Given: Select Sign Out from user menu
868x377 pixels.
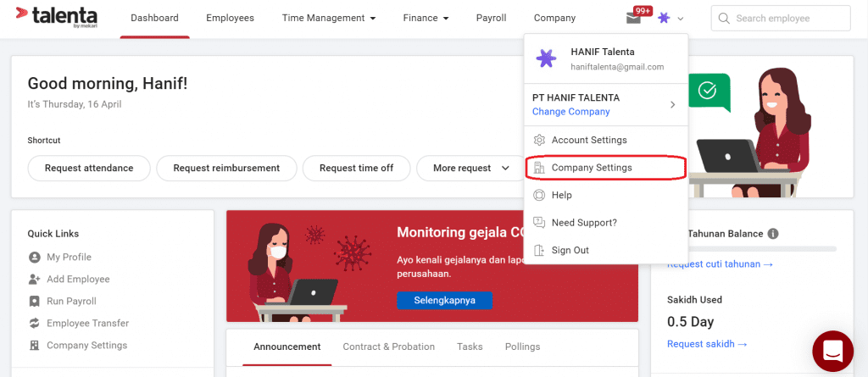Looking at the screenshot, I should click(605, 250).
